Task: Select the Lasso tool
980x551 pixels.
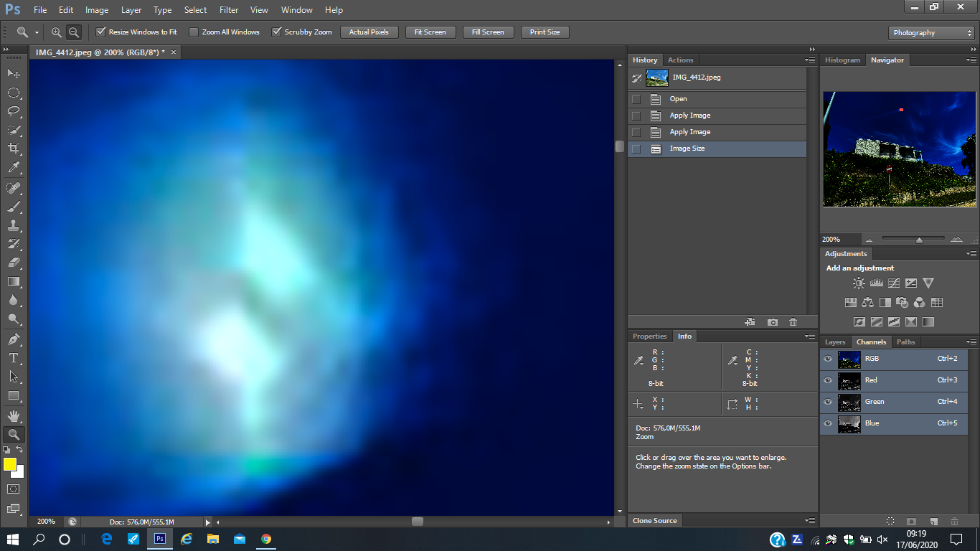Action: point(13,111)
